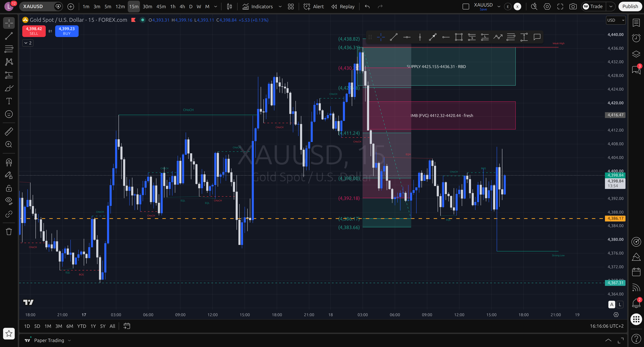Select the YTD date range

(82, 326)
